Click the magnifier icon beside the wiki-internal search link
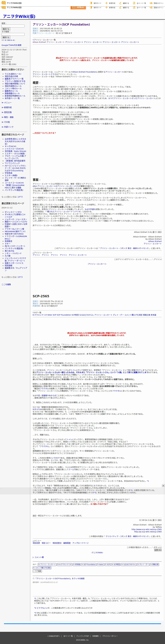The width and height of the screenshot is (165, 644). pyautogui.click(x=34, y=579)
